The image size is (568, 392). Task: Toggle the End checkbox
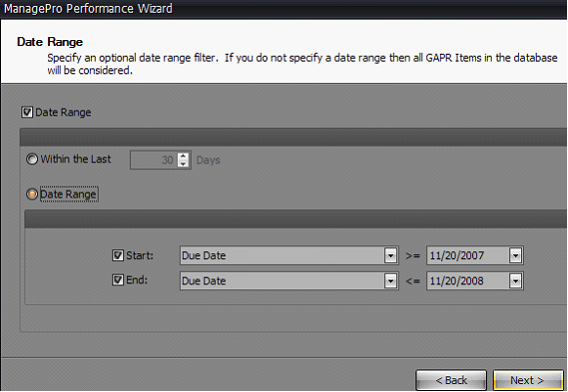pyautogui.click(x=118, y=280)
